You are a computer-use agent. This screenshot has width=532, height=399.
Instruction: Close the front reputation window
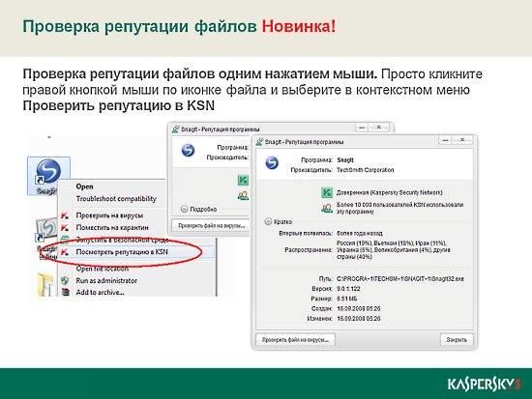462,140
